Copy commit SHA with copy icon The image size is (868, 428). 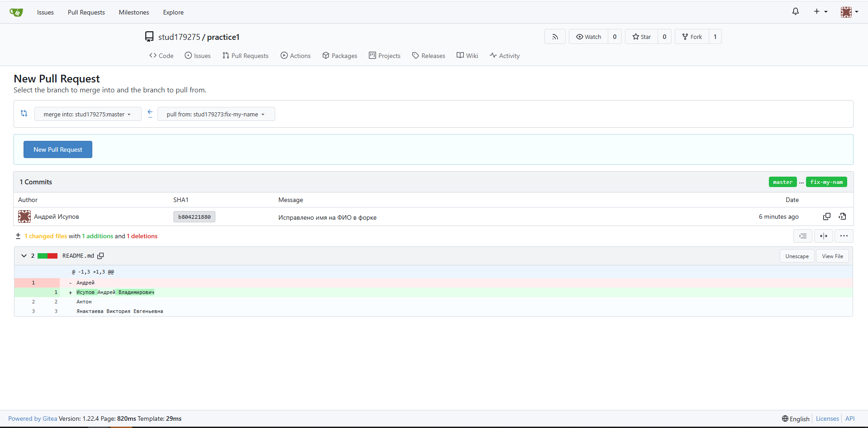(826, 216)
